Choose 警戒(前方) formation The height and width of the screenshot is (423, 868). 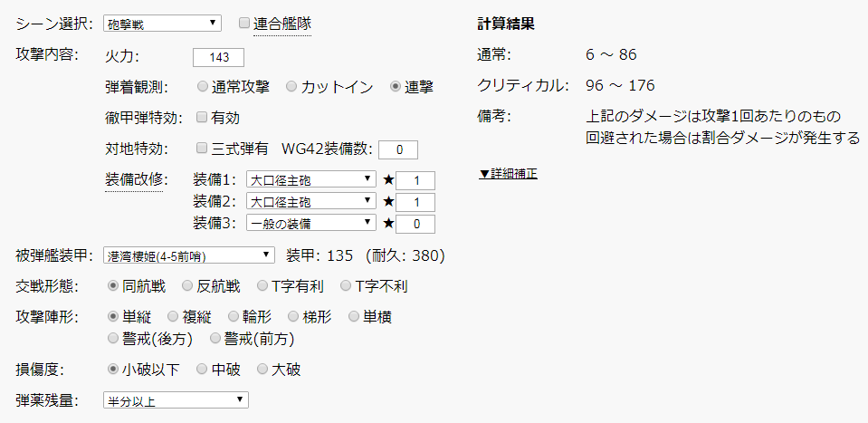[216, 339]
